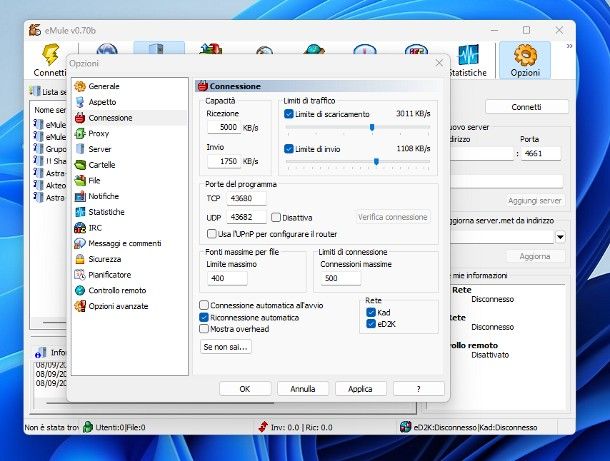The width and height of the screenshot is (610, 461).
Task: Expand the toolbar overflow chevron
Action: [569, 46]
